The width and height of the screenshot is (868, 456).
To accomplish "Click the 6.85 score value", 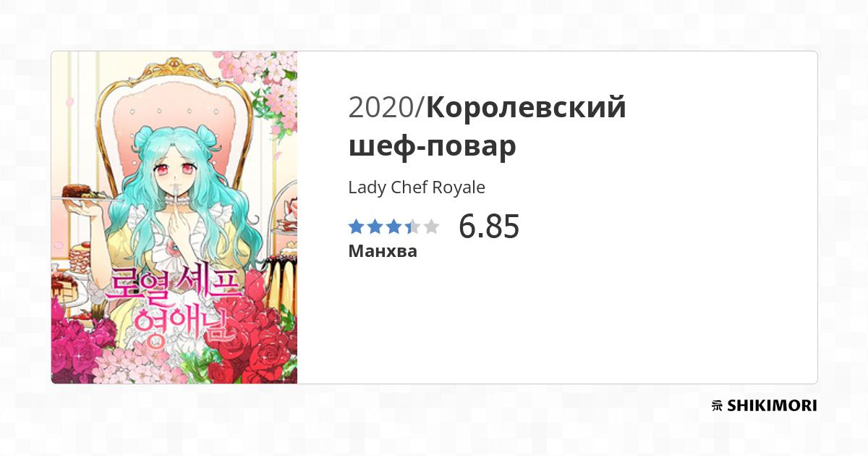I will pos(489,227).
